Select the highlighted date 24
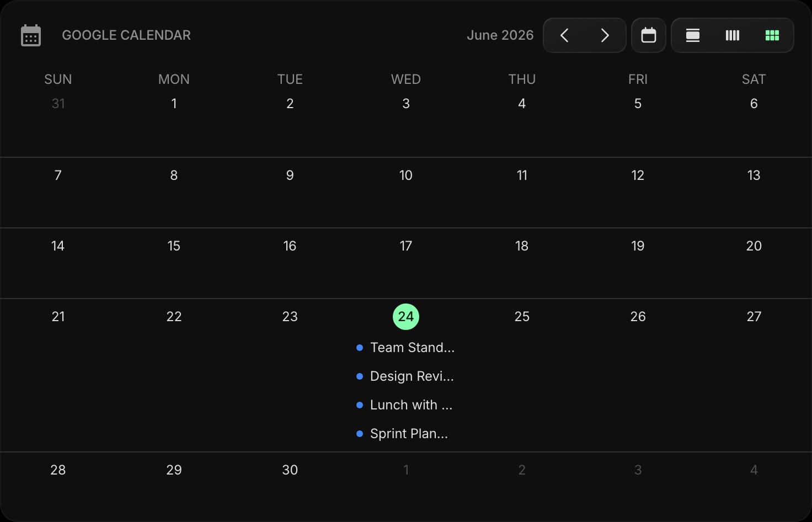Screen dimensions: 812x522 click(406, 317)
